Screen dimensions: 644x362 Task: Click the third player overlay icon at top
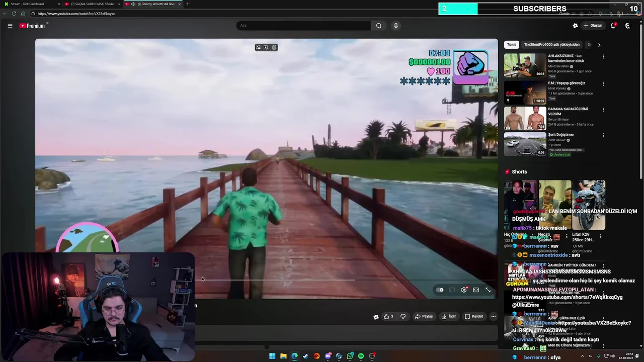pos(274,48)
